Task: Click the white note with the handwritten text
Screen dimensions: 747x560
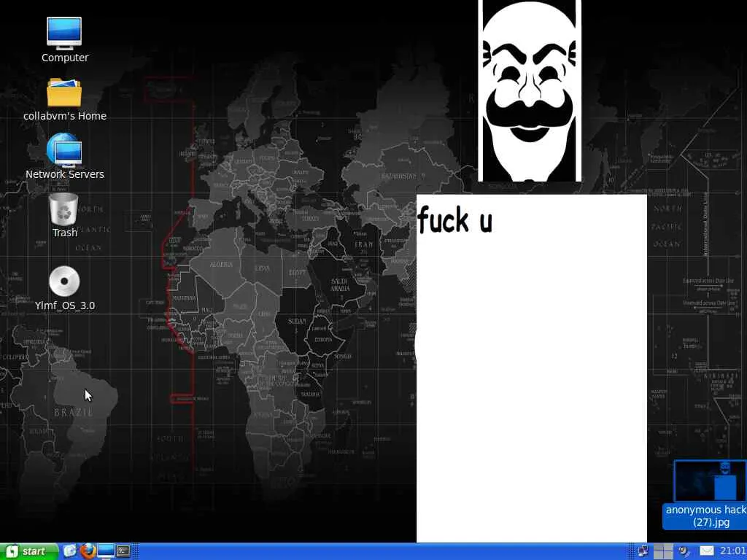Action: tap(532, 368)
